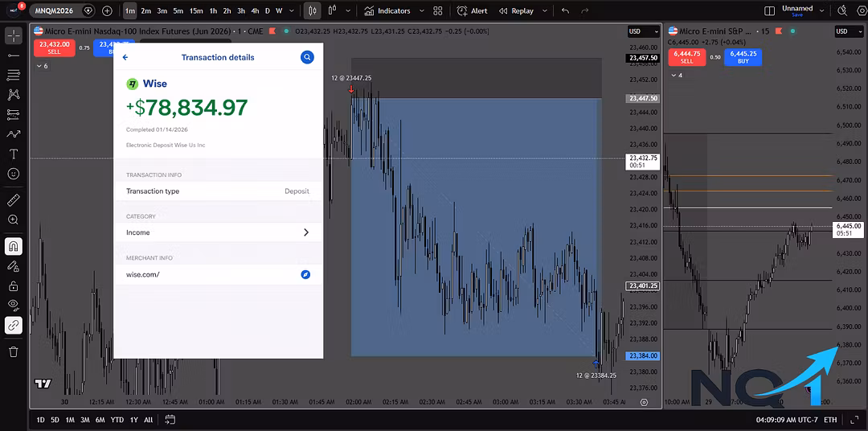
Task: Toggle stay in drawing mode pencil
Action: click(x=14, y=266)
